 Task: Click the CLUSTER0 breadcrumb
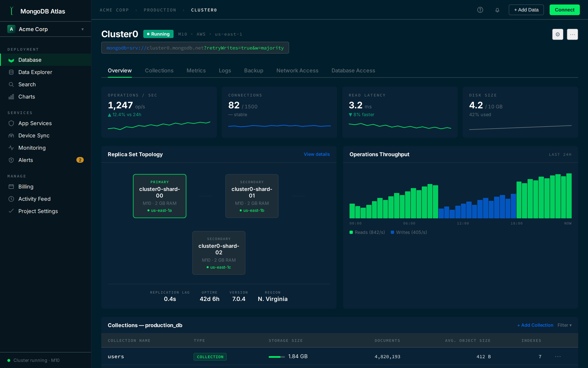[x=204, y=10]
